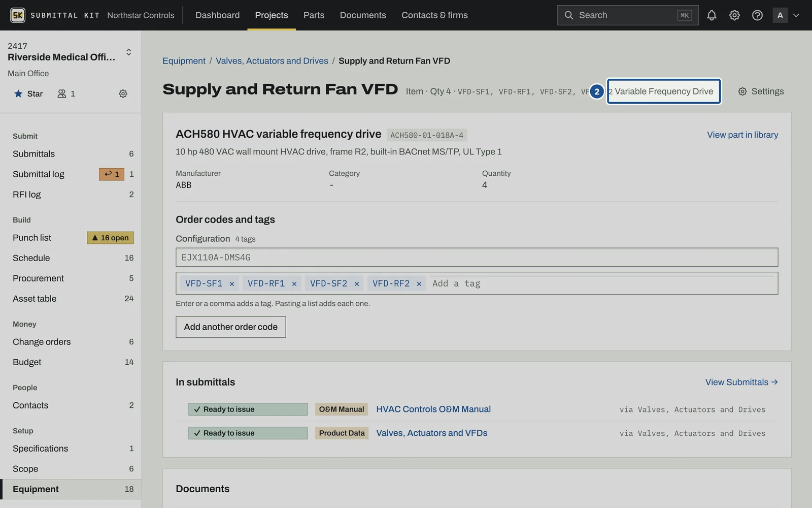This screenshot has width=812, height=508.
Task: Toggle the Star on this project
Action: click(x=28, y=93)
